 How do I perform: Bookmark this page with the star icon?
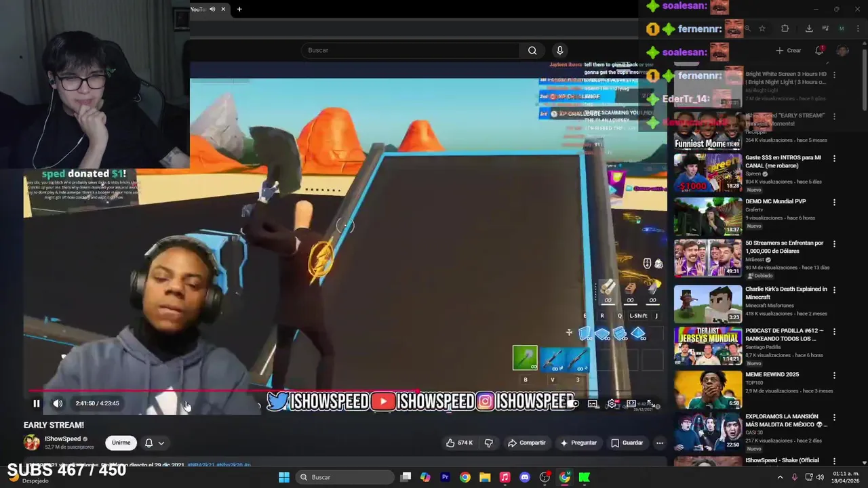[x=762, y=28]
